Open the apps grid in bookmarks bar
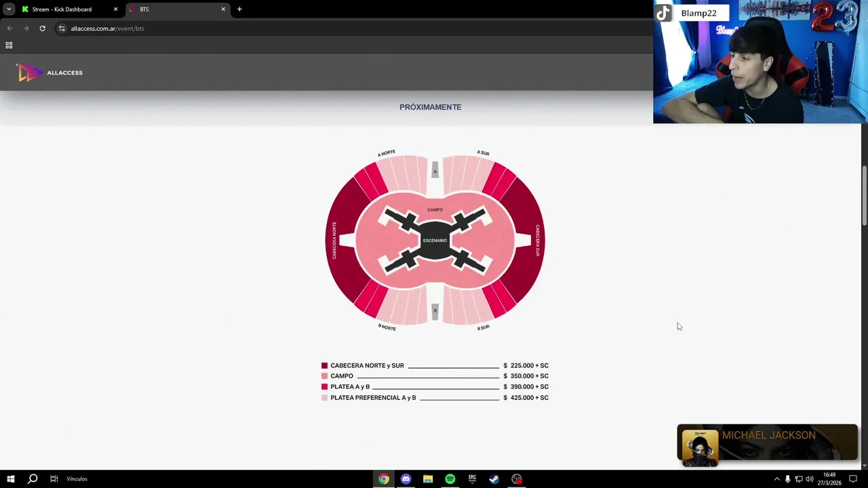The height and width of the screenshot is (488, 868). click(x=9, y=45)
